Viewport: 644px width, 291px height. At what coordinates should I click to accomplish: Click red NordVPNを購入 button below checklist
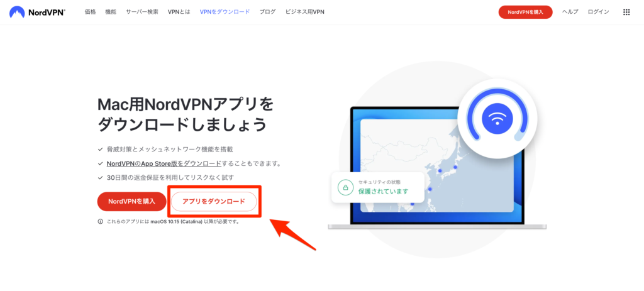click(x=132, y=202)
